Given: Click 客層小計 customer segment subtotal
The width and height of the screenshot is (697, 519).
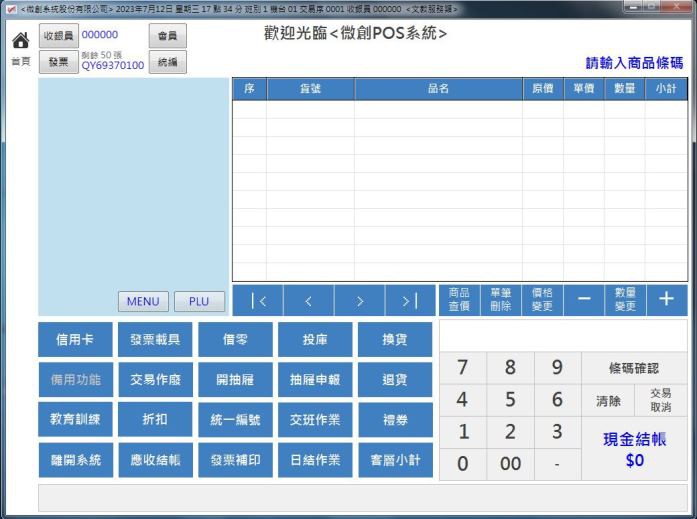Looking at the screenshot, I should point(395,460).
